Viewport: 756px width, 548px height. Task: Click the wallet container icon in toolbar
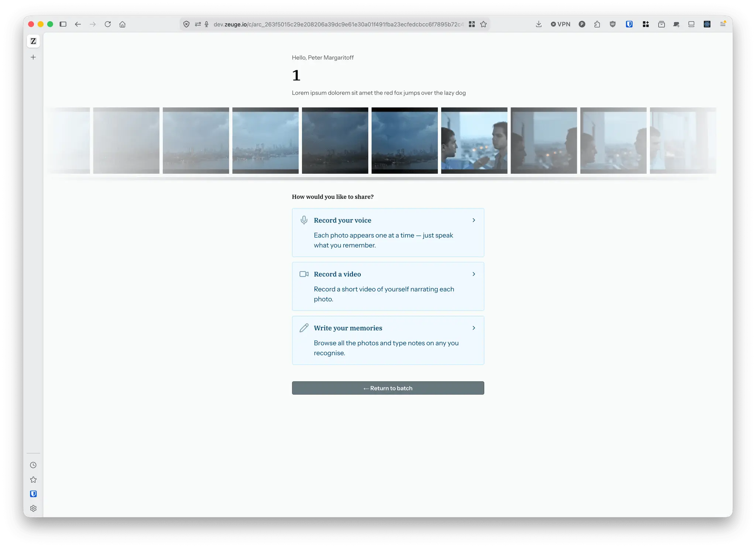[661, 24]
